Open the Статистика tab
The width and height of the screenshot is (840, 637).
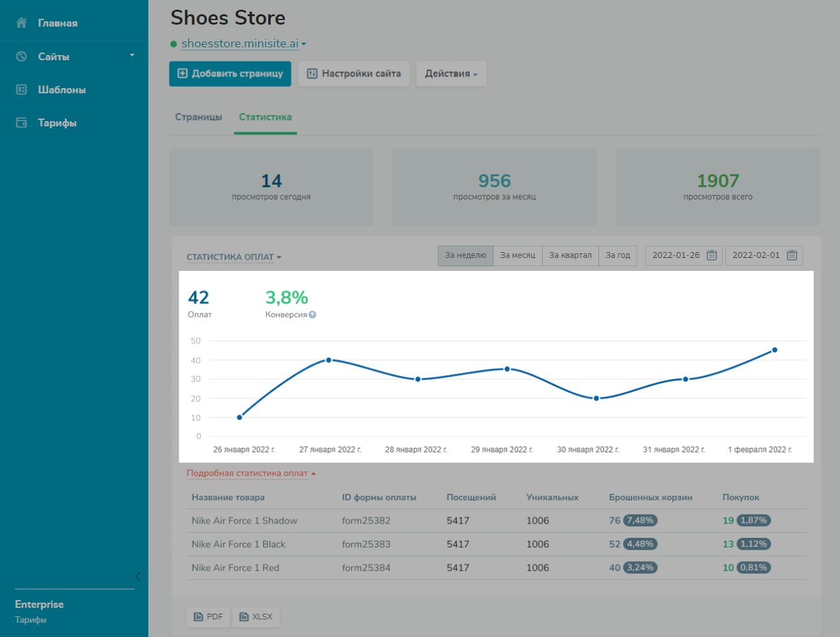coord(265,117)
